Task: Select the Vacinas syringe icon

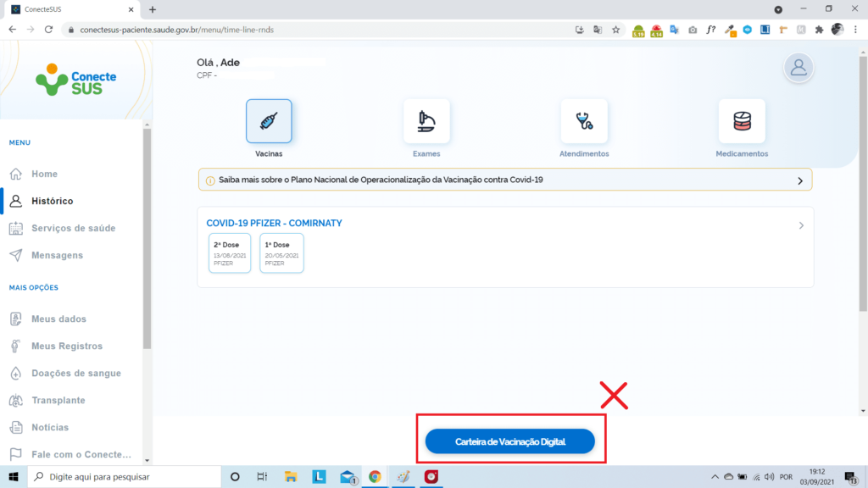Action: point(269,121)
